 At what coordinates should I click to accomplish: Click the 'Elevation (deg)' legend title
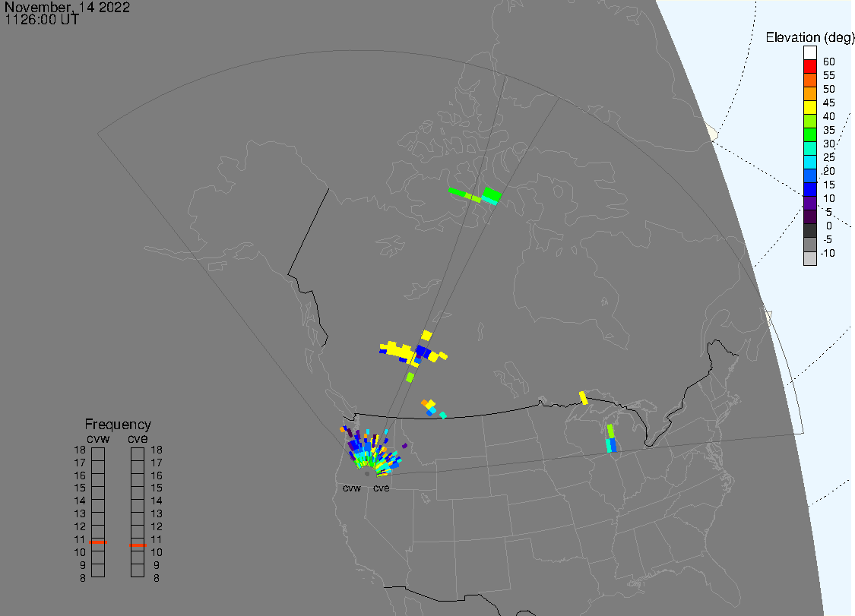(x=809, y=38)
